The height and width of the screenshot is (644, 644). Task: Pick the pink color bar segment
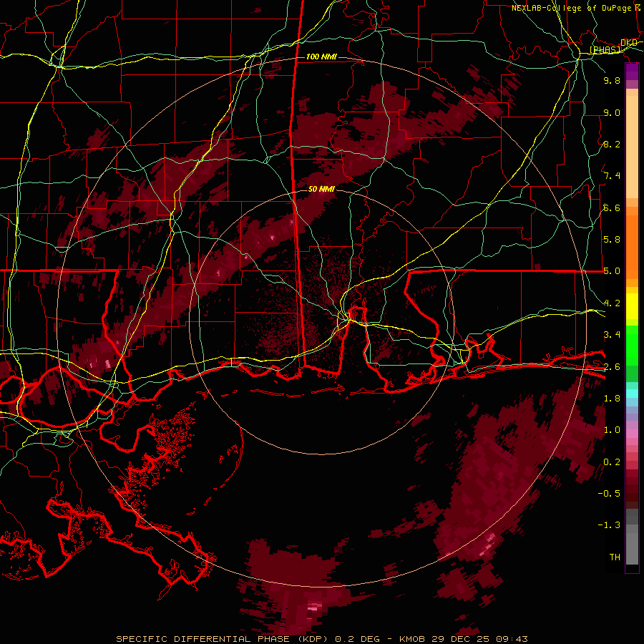click(632, 434)
